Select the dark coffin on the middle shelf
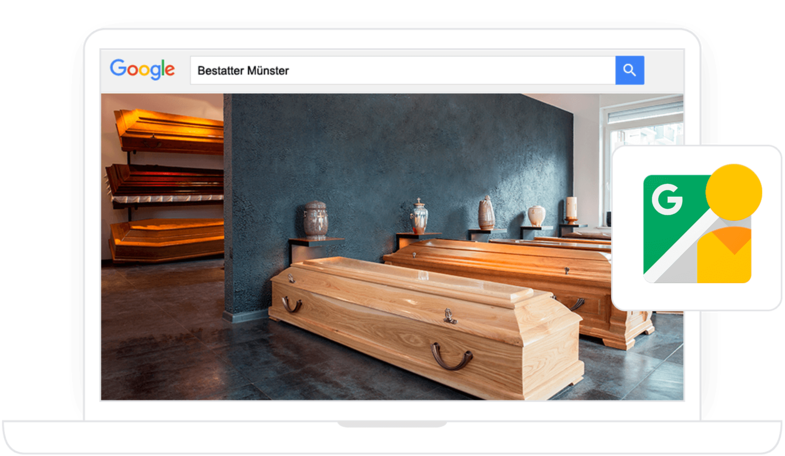 (165, 185)
